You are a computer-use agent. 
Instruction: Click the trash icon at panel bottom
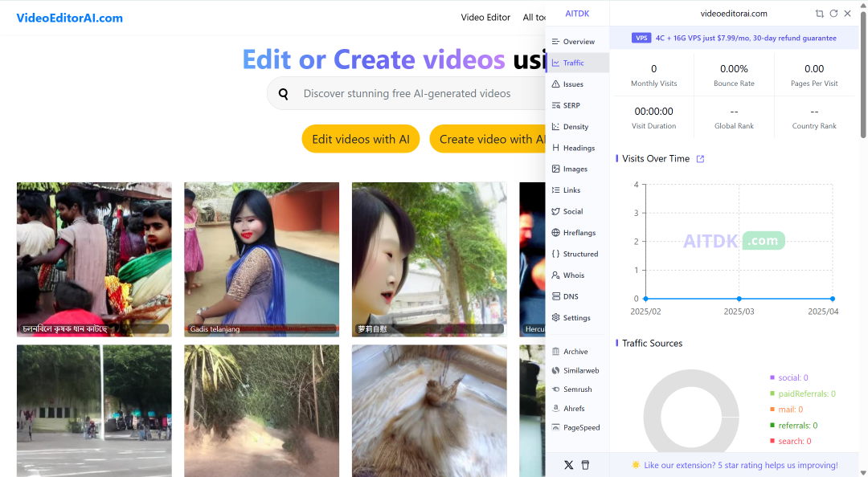(586, 466)
